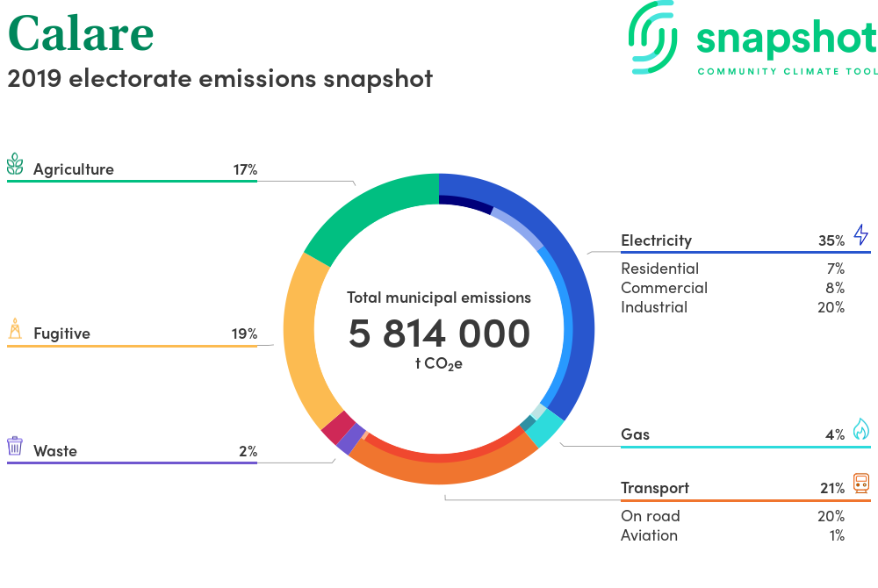Click the Residential row label
Image resolution: width=878 pixels, height=588 pixels.
point(659,269)
